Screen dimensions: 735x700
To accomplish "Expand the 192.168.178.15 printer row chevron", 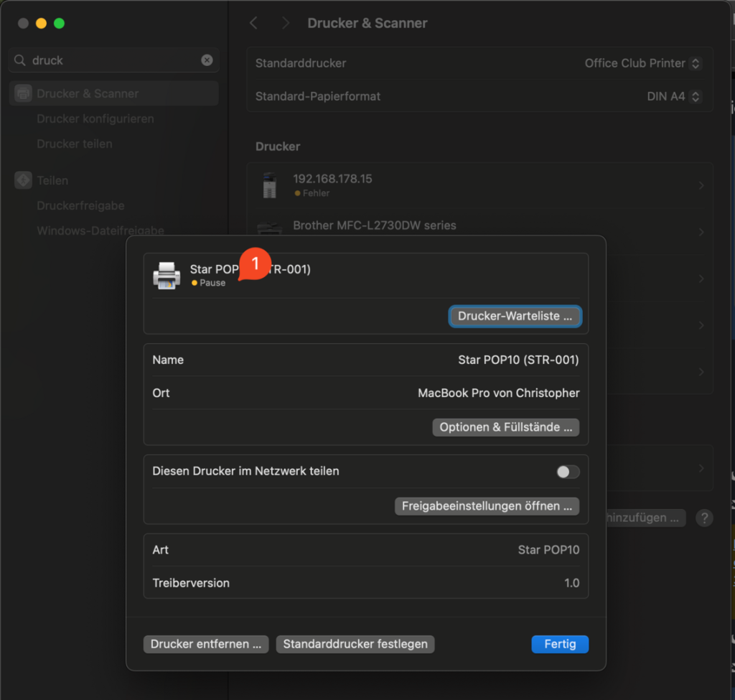I will (701, 185).
